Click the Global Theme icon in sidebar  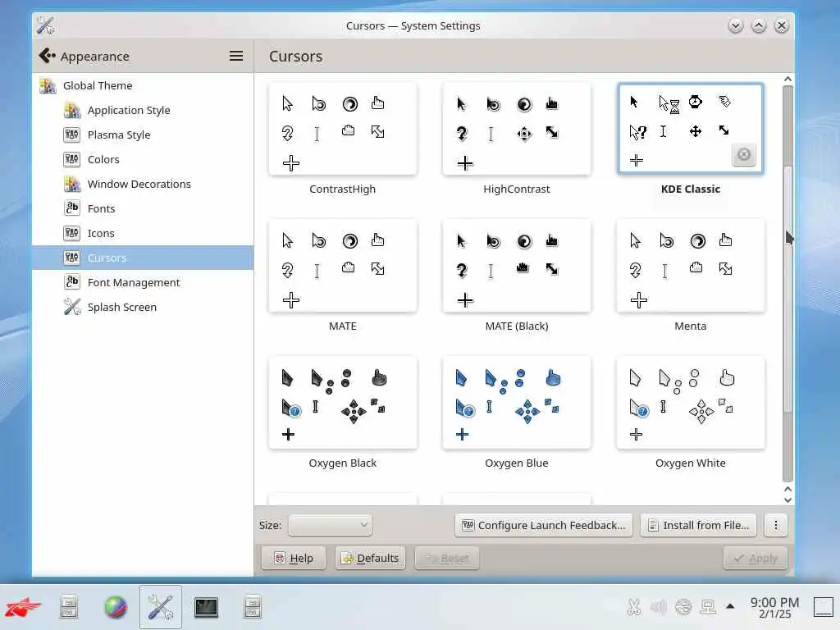48,85
